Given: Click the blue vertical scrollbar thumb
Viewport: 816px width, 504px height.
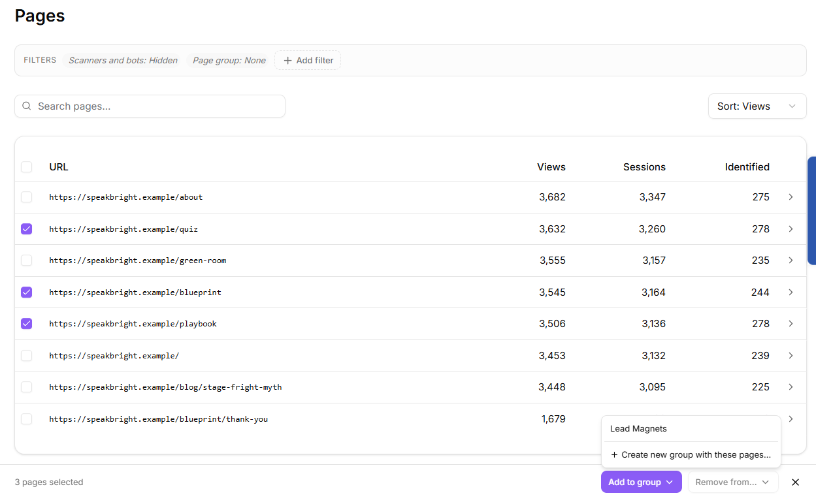Looking at the screenshot, I should 811,210.
